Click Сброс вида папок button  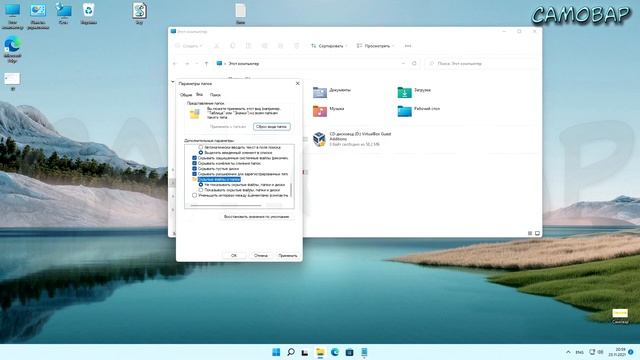click(272, 127)
